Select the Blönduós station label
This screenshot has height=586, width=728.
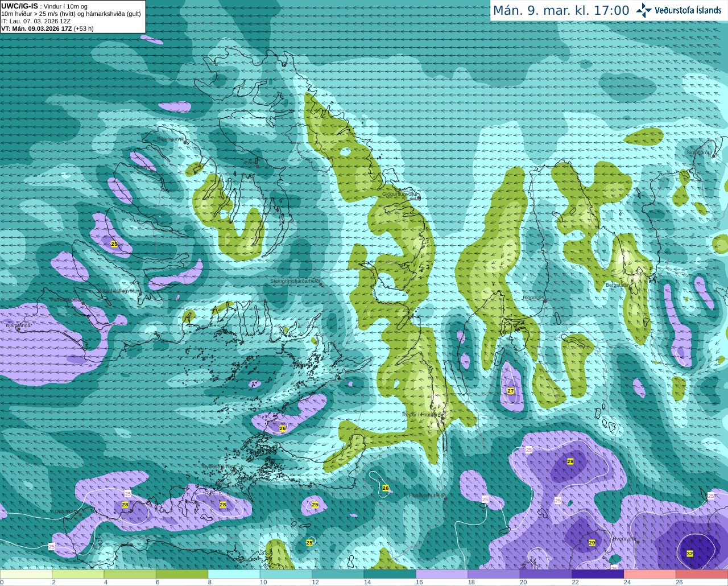(533, 298)
